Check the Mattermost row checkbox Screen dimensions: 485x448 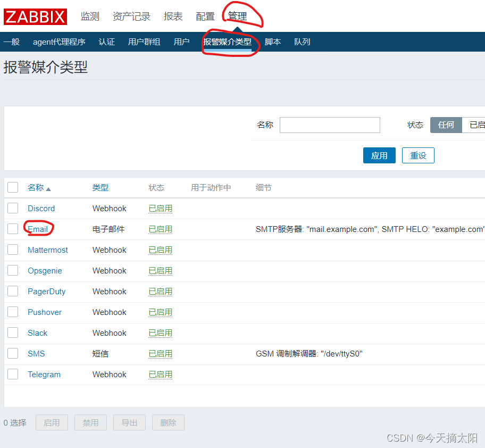click(x=13, y=250)
